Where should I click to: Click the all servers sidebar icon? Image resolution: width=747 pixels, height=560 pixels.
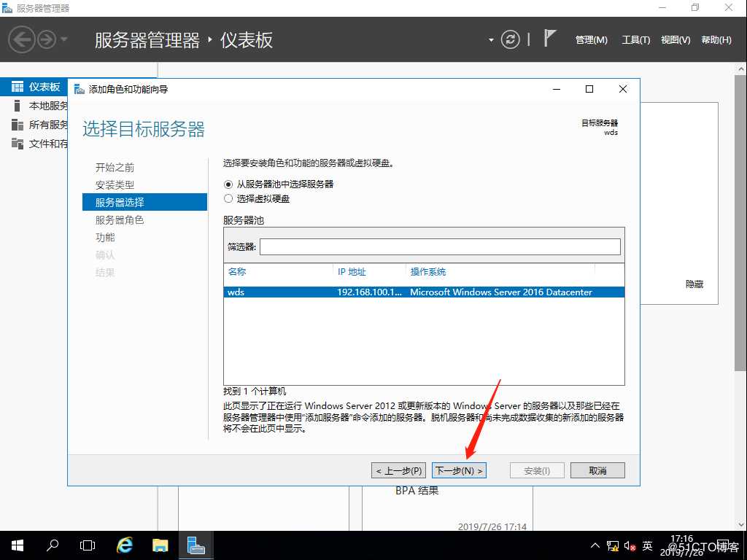tap(18, 125)
